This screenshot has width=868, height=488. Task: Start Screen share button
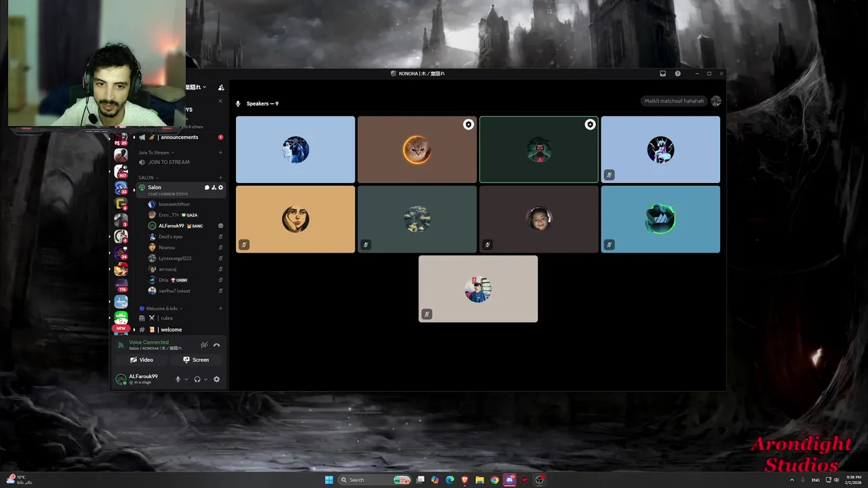(x=196, y=360)
